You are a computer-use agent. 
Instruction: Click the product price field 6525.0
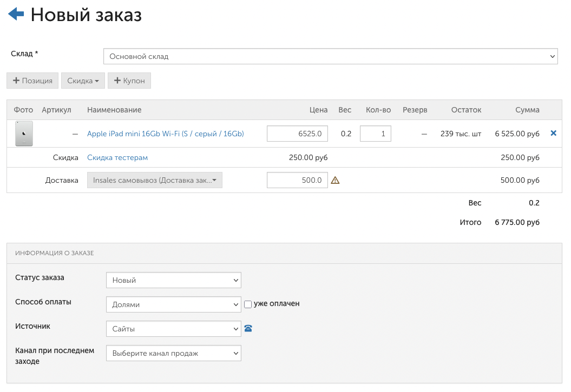(297, 134)
